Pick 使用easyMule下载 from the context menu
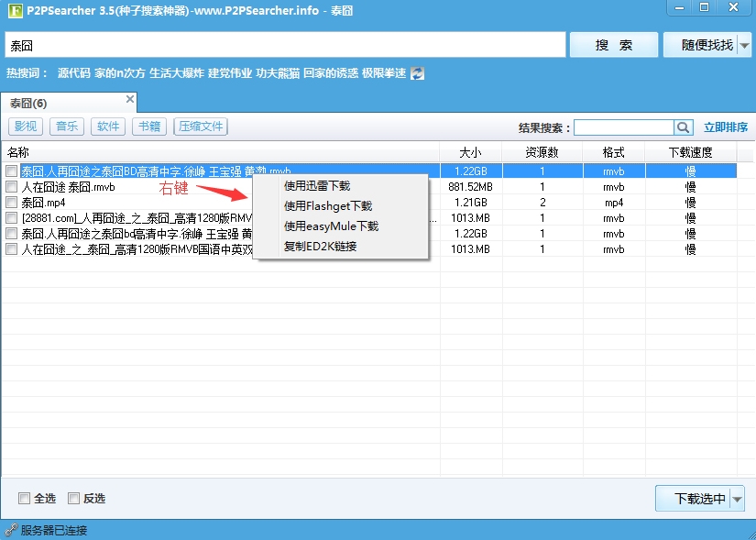The height and width of the screenshot is (540, 756). pos(331,226)
